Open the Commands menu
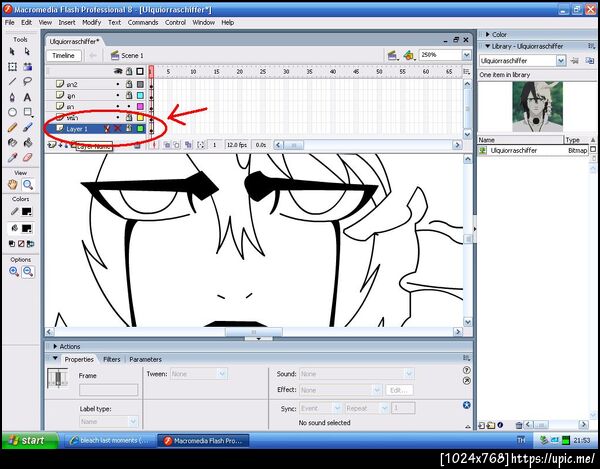This screenshot has height=469, width=600. click(143, 23)
